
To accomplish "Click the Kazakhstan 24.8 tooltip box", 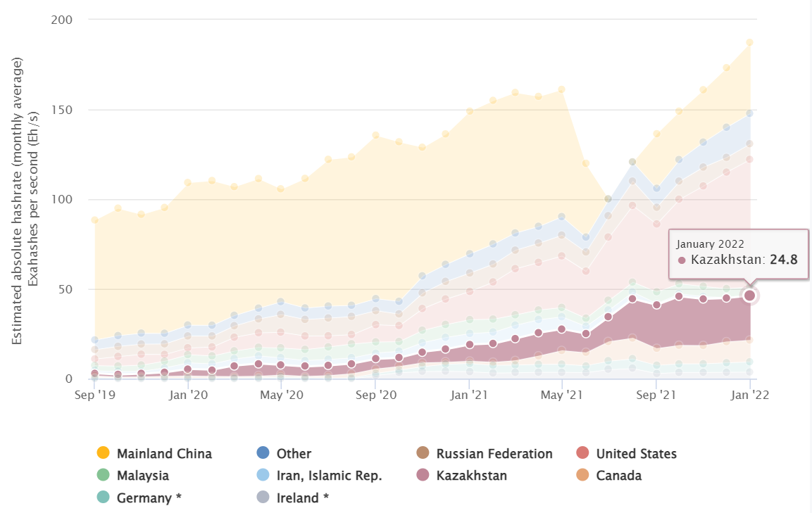I will pos(737,253).
